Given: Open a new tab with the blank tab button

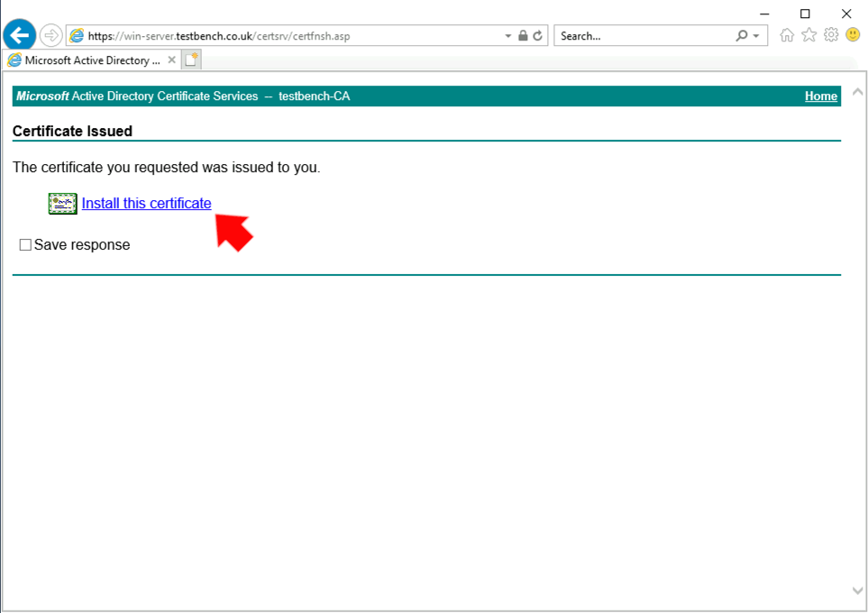Looking at the screenshot, I should (191, 59).
